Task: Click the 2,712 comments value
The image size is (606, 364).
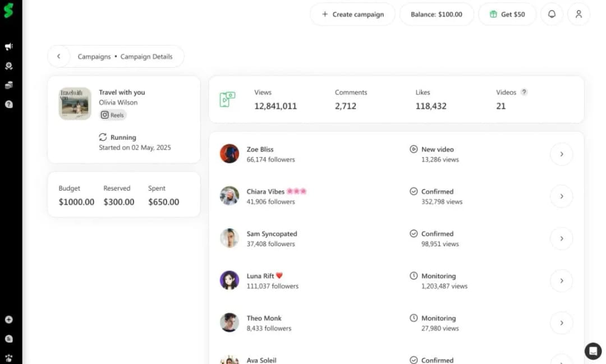Action: coord(346,106)
